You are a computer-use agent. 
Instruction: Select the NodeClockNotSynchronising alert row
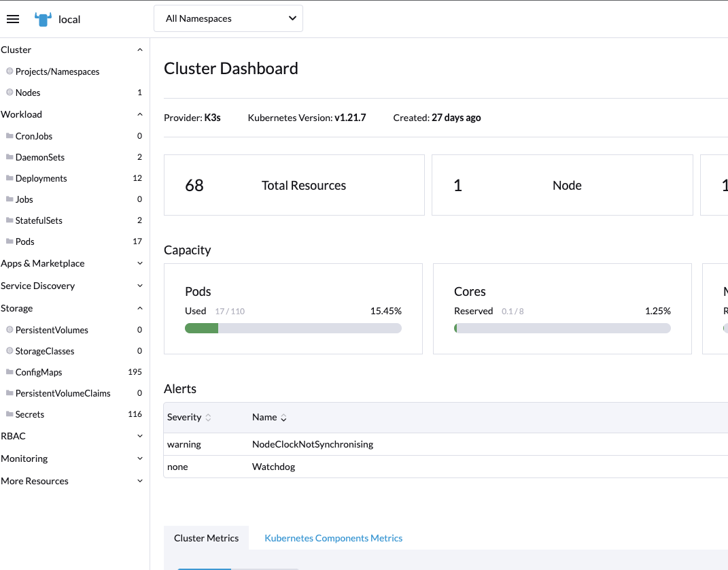click(313, 444)
